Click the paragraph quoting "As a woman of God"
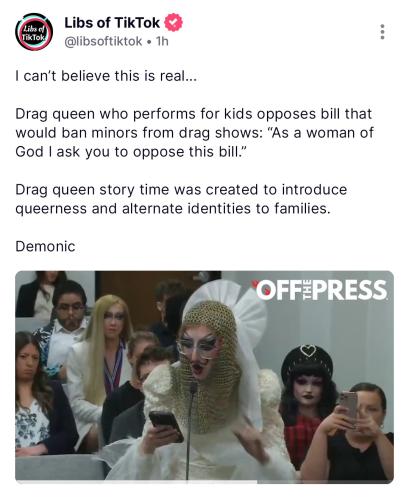The height and width of the screenshot is (500, 409). pos(194,133)
